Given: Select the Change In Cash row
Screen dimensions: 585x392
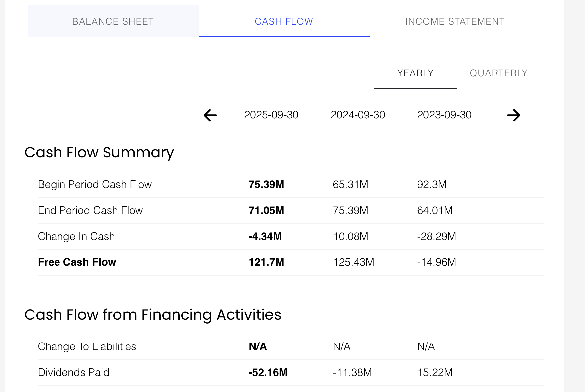Looking at the screenshot, I should 76,236.
